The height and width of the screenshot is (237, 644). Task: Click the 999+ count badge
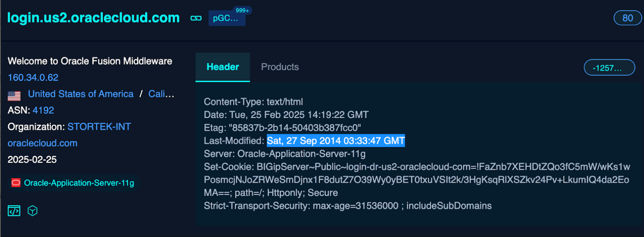[x=243, y=11]
